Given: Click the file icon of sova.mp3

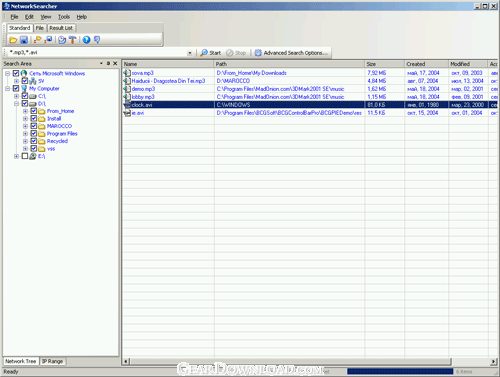Looking at the screenshot, I should point(127,73).
